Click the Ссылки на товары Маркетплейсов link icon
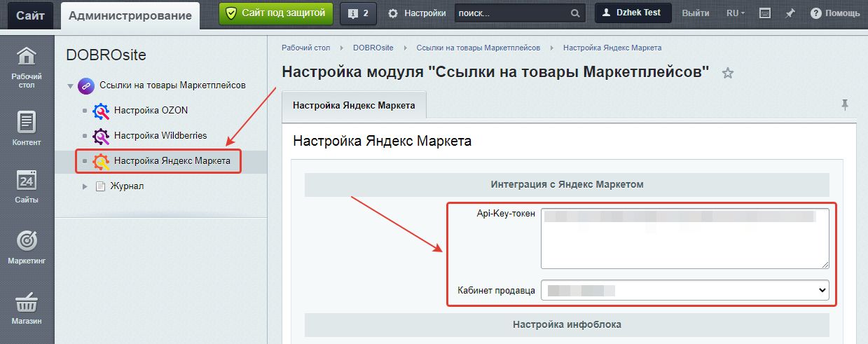The height and width of the screenshot is (344, 868). point(85,85)
